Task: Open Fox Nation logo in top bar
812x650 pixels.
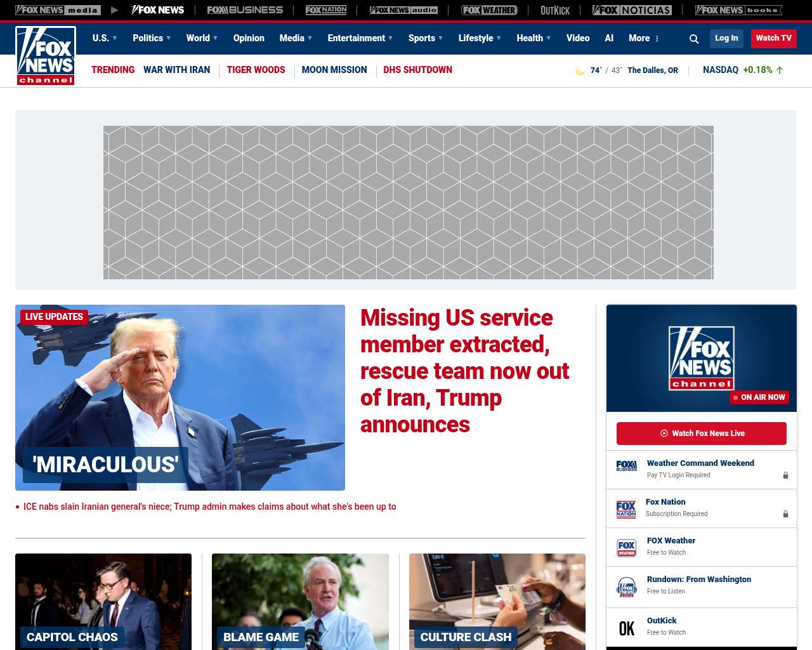Action: pyautogui.click(x=326, y=10)
